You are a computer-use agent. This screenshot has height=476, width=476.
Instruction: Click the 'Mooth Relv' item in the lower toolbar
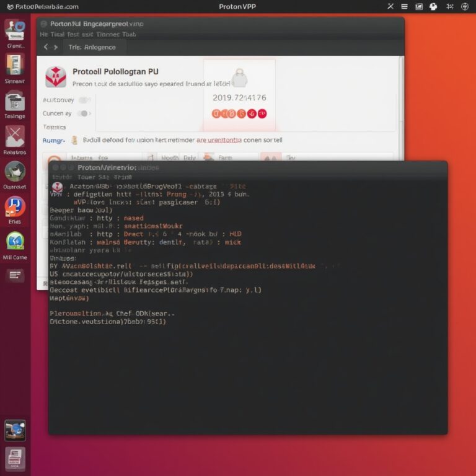[x=178, y=158]
